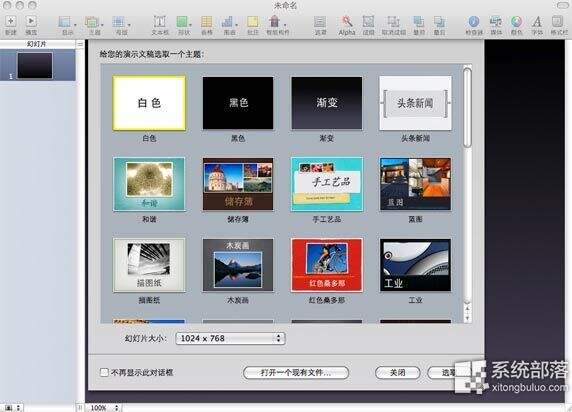Click the green Shapes toolbar icon
Screen dimensions: 572x412
(x=182, y=22)
